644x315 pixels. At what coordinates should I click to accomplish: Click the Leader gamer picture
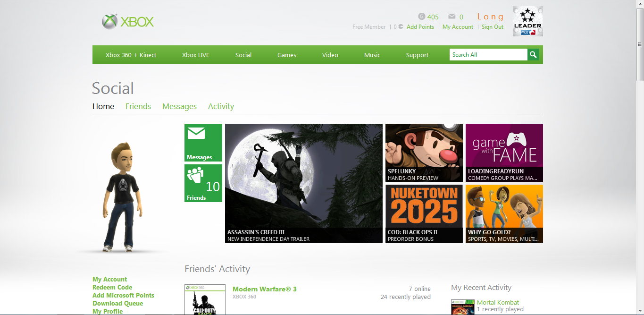528,21
